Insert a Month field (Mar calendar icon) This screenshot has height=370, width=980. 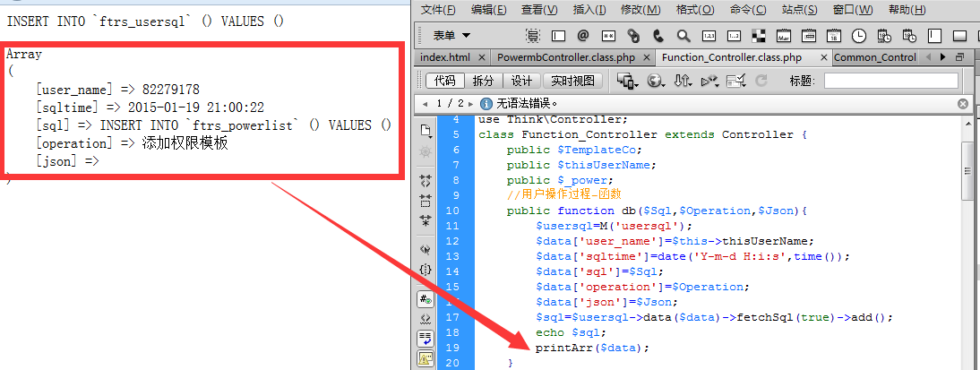point(784,36)
